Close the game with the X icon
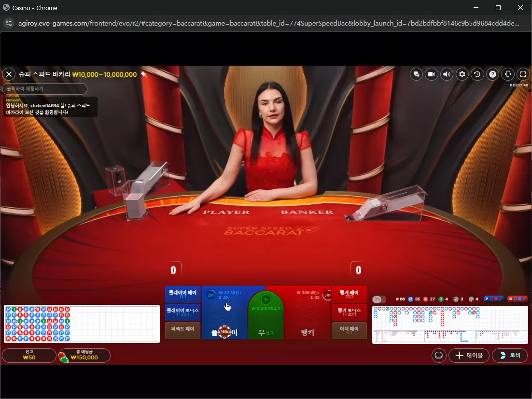Image resolution: width=532 pixels, height=399 pixels. tap(9, 74)
